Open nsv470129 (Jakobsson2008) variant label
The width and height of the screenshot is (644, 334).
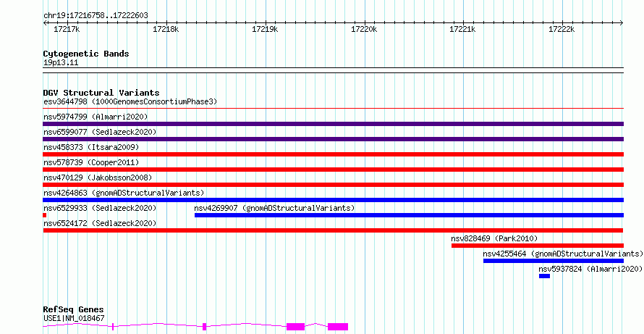98,178
